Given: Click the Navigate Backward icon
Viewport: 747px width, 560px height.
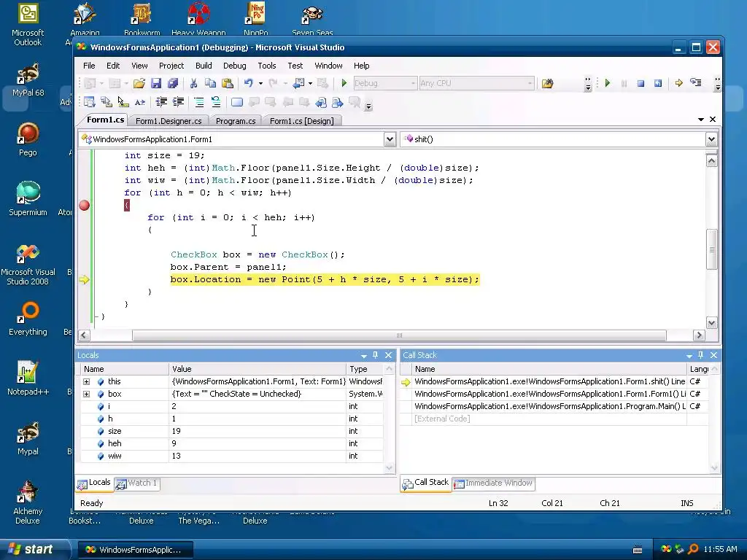Looking at the screenshot, I should coord(298,83).
